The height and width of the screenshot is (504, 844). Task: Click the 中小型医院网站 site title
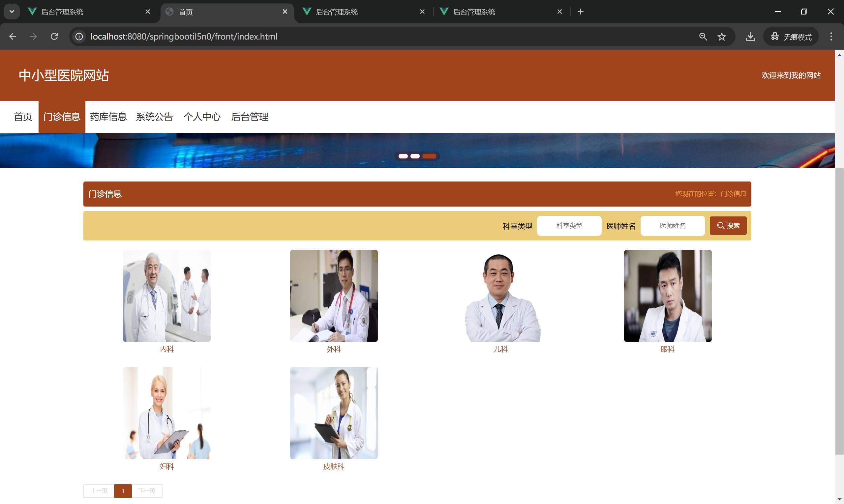tap(64, 75)
